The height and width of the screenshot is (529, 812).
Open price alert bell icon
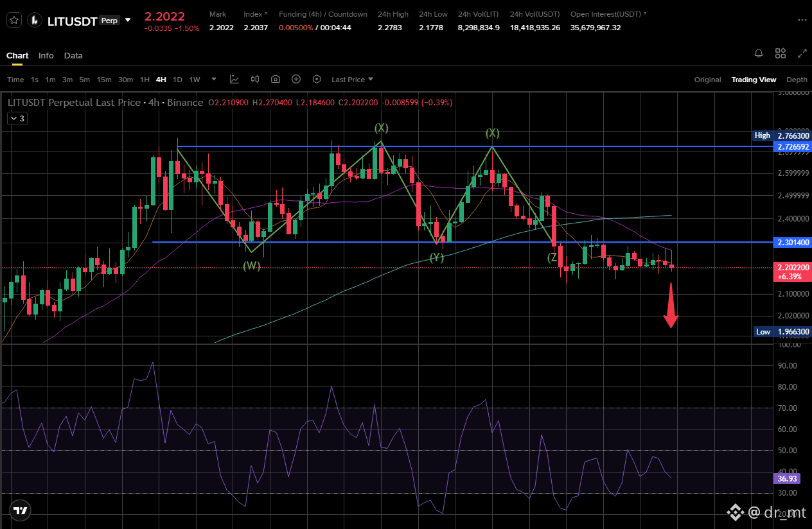pos(759,53)
